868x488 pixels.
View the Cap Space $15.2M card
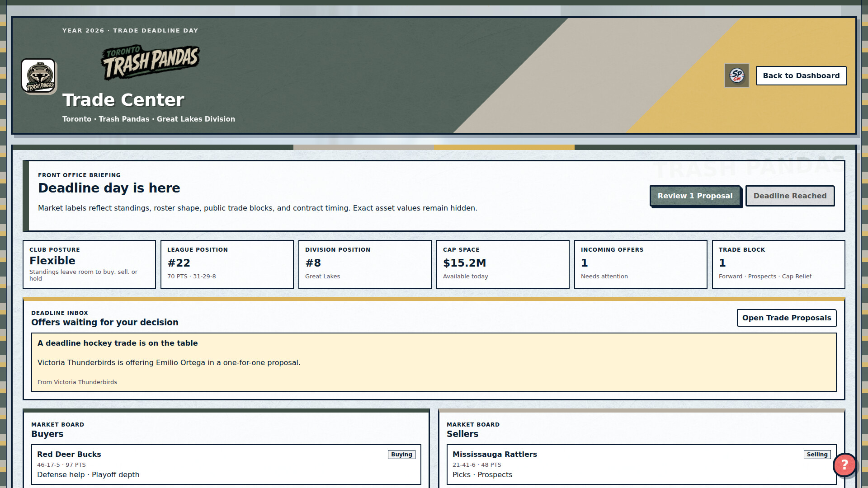(x=503, y=264)
